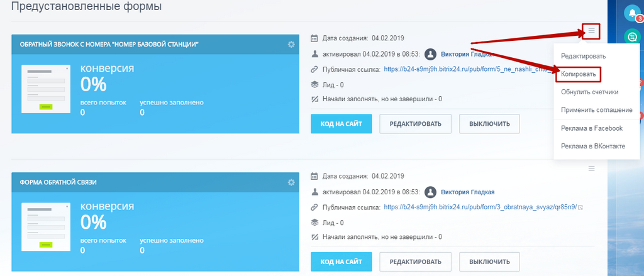Choose 'Реклама в Facebook' menu item
Screen dimensions: 644x276
[592, 128]
